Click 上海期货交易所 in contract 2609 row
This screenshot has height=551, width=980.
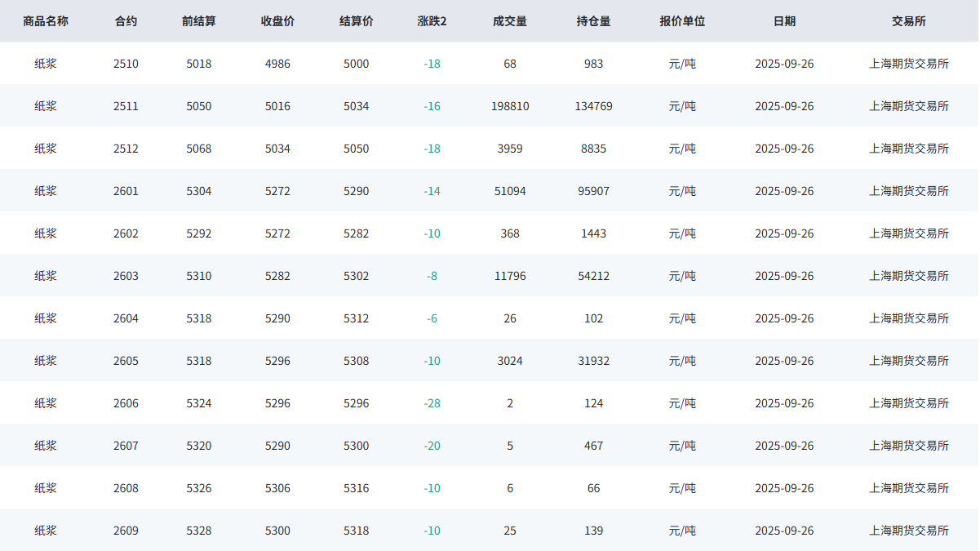click(909, 531)
